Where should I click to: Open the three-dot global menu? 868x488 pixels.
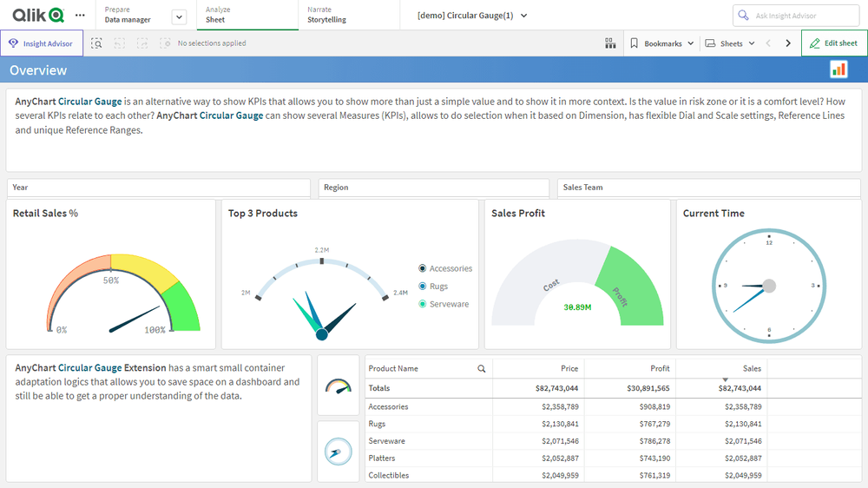point(81,15)
